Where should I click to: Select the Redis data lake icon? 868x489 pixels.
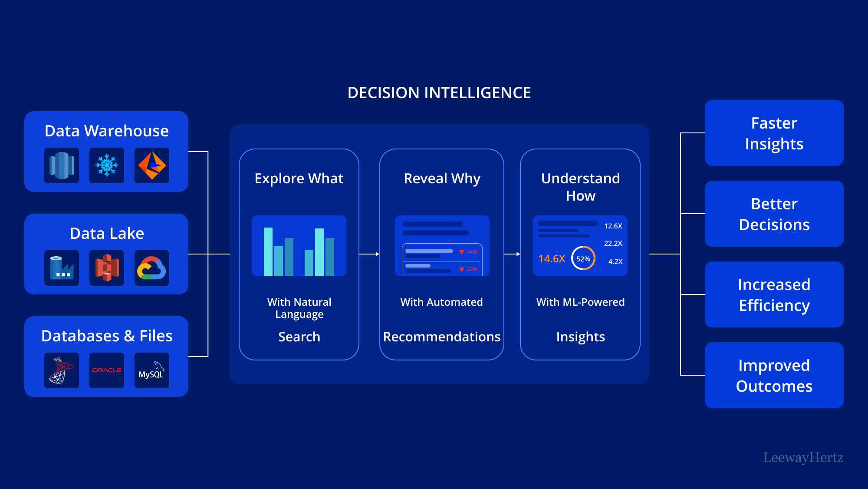point(108,270)
